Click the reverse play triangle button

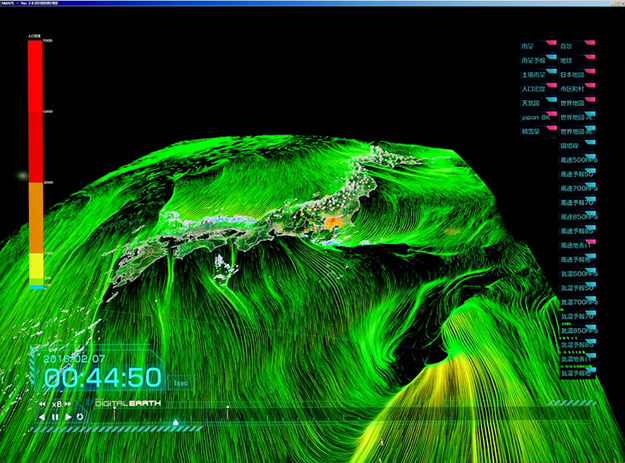tap(42, 416)
